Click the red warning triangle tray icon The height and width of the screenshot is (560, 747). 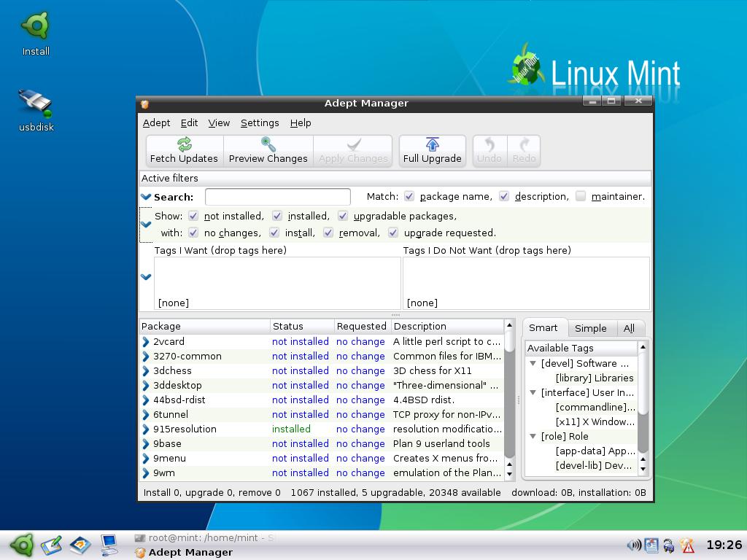pyautogui.click(x=687, y=545)
